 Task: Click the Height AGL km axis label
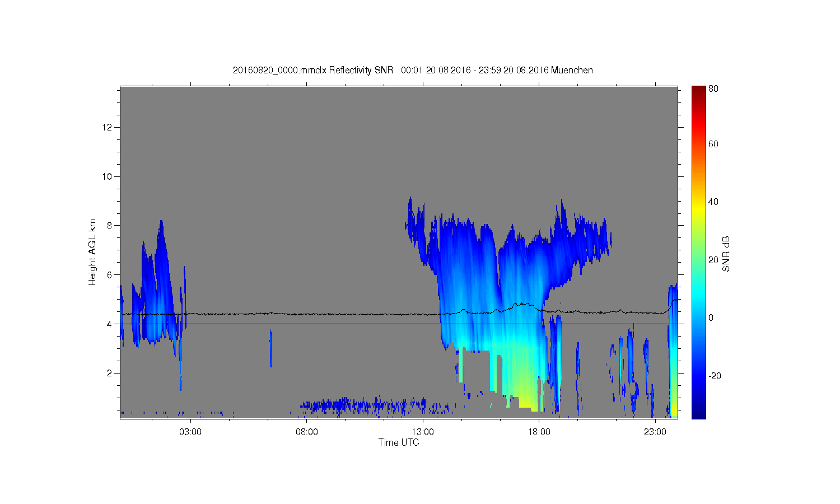[x=92, y=252]
